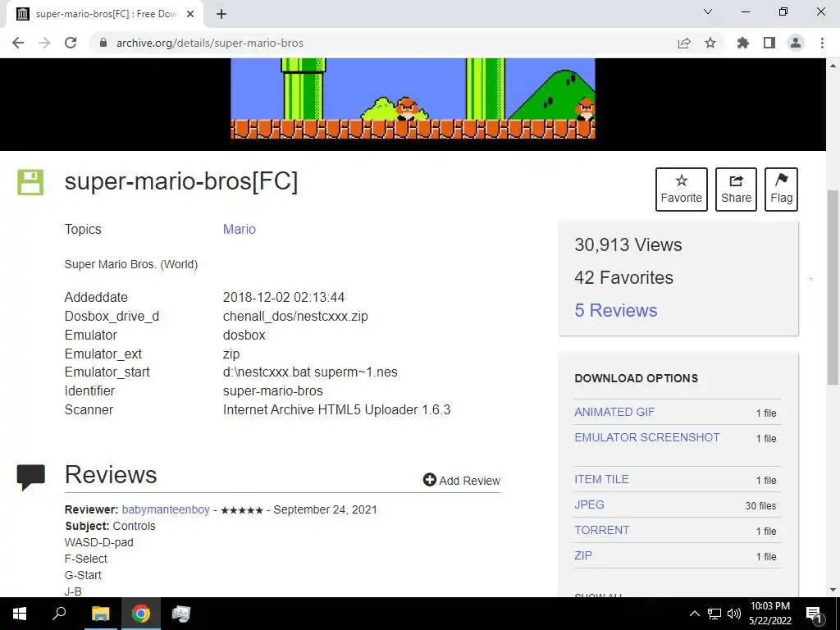This screenshot has width=840, height=630.
Task: Open Windows Start menu
Action: pyautogui.click(x=20, y=614)
